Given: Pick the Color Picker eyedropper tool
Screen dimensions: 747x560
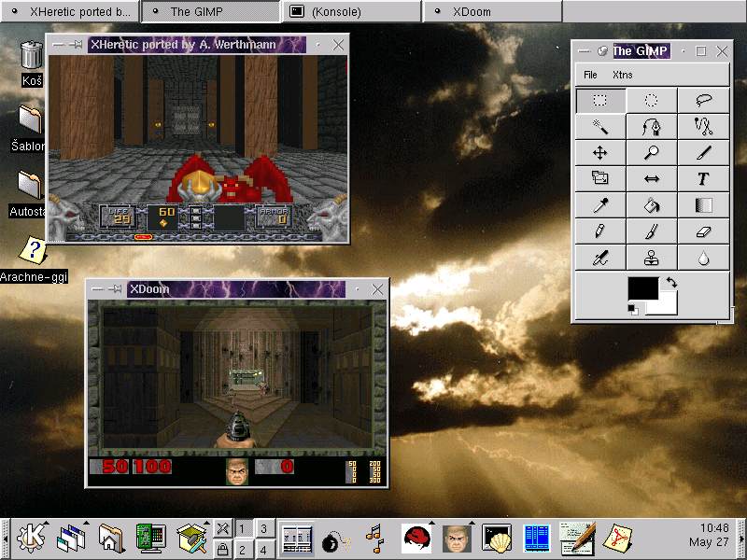Looking at the screenshot, I should click(x=600, y=205).
